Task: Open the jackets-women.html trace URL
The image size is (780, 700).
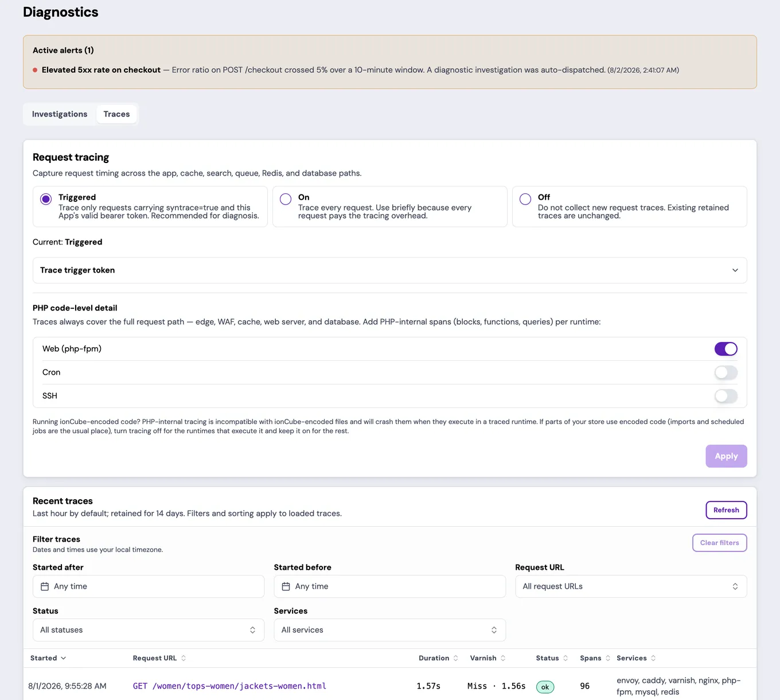Action: click(x=229, y=686)
